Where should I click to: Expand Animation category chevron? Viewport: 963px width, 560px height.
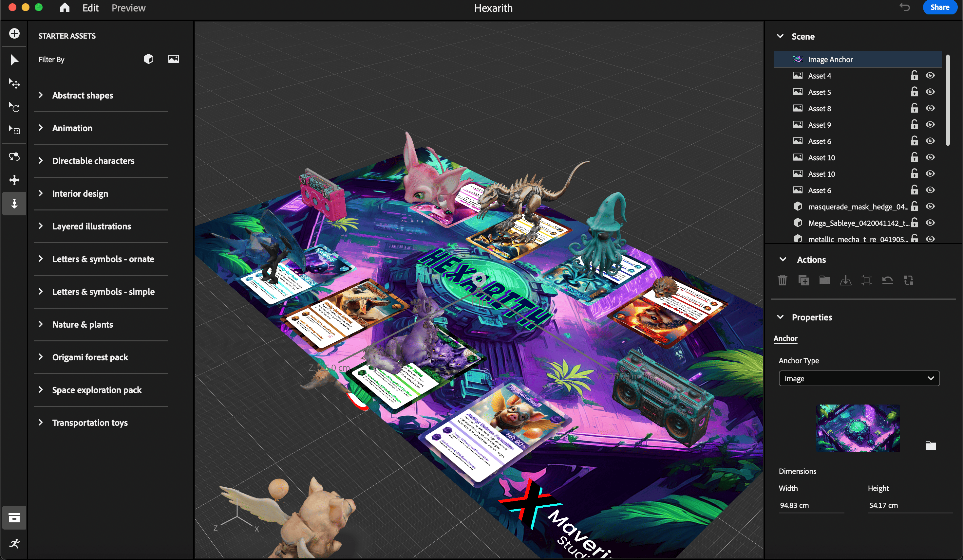pyautogui.click(x=41, y=128)
